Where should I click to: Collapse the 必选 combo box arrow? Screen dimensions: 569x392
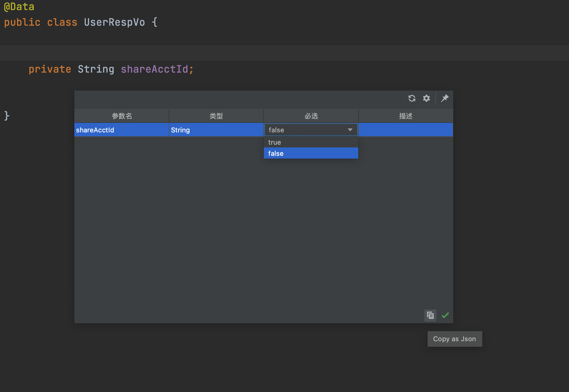(x=350, y=130)
